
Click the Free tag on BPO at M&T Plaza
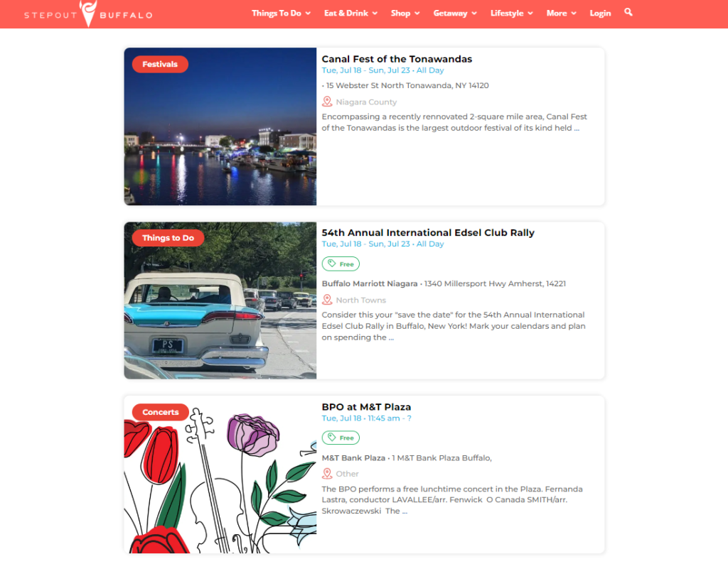[x=341, y=438]
